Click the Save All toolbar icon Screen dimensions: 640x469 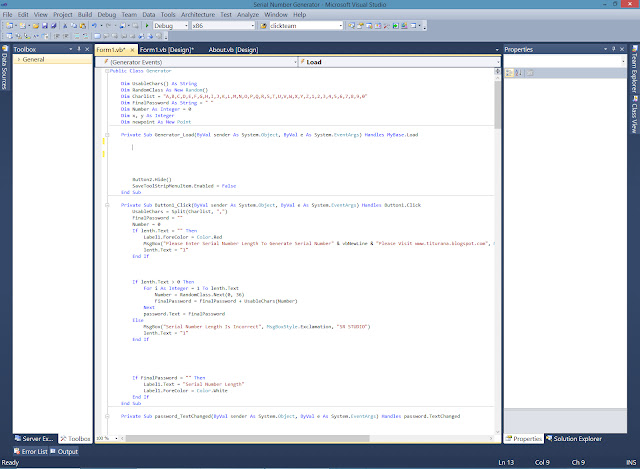pyautogui.click(x=53, y=25)
